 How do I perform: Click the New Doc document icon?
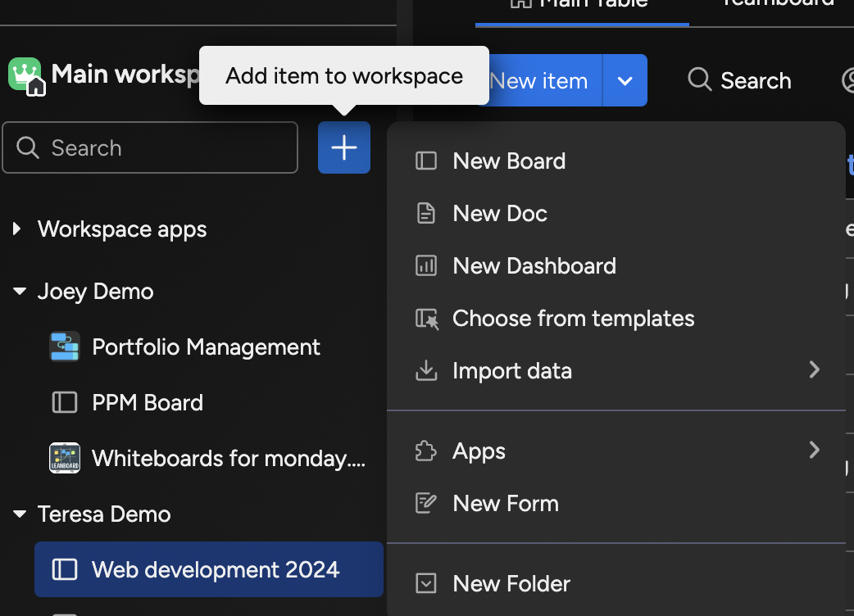point(426,213)
